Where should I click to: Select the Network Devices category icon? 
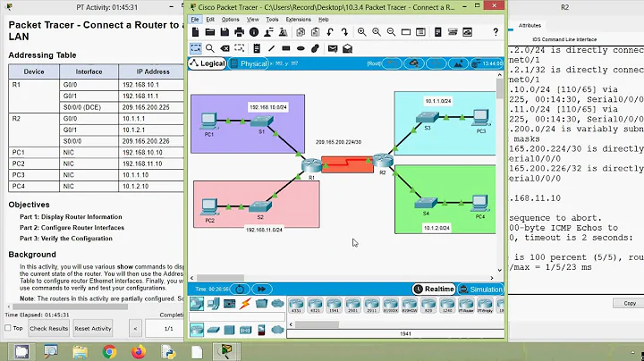[197, 304]
